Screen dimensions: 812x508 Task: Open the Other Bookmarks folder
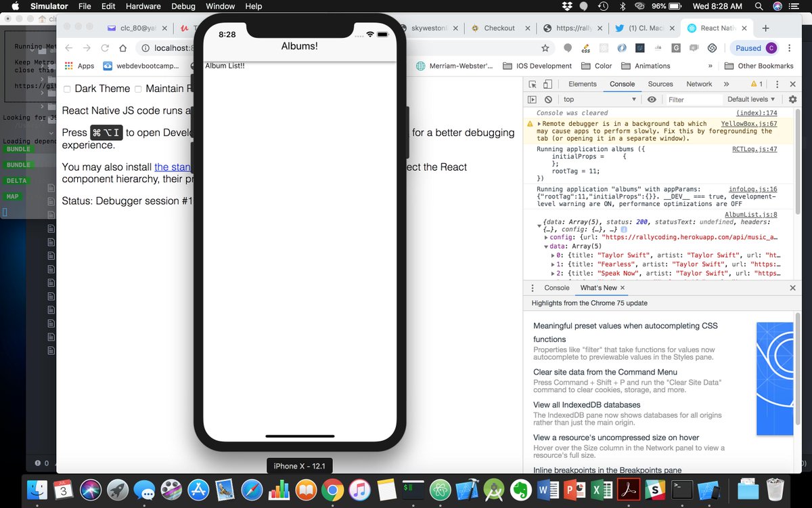pos(759,66)
